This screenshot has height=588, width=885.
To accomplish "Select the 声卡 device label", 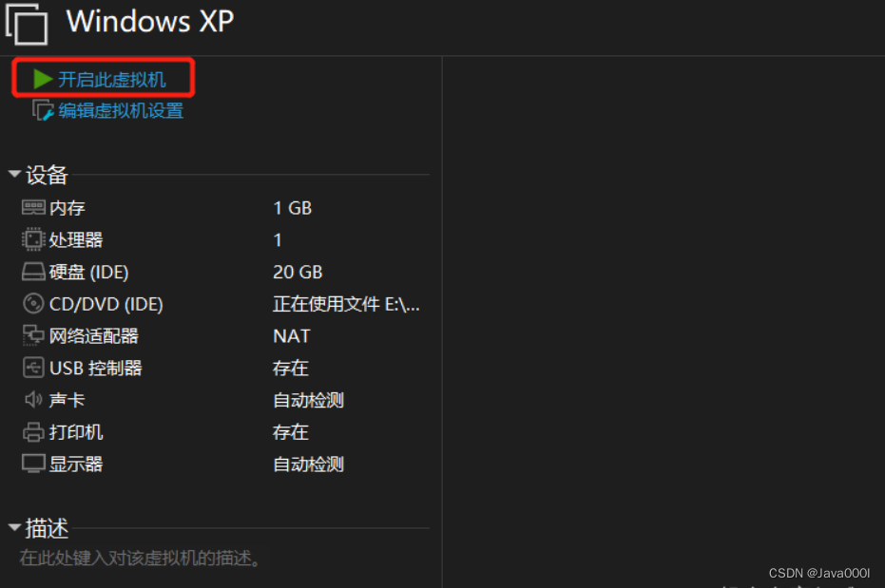I will click(67, 400).
